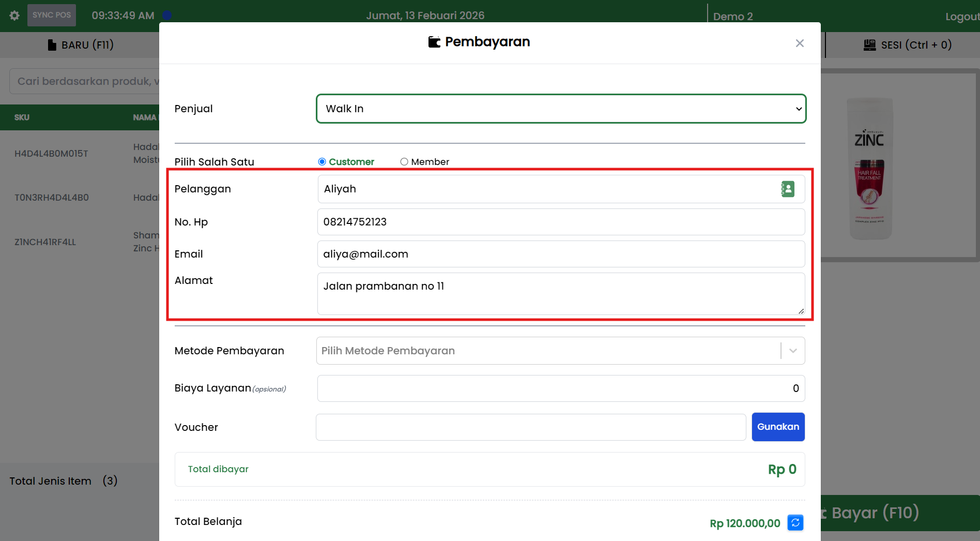Select the Customer radio option
980x541 pixels.
(x=322, y=162)
